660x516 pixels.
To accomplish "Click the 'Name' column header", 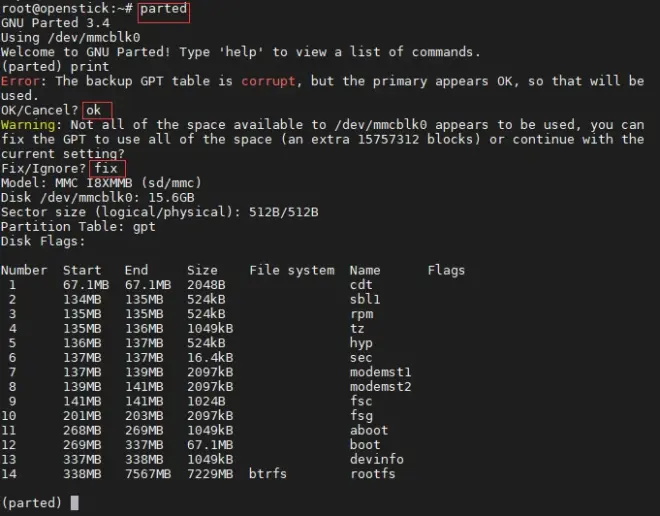I will pyautogui.click(x=365, y=270).
